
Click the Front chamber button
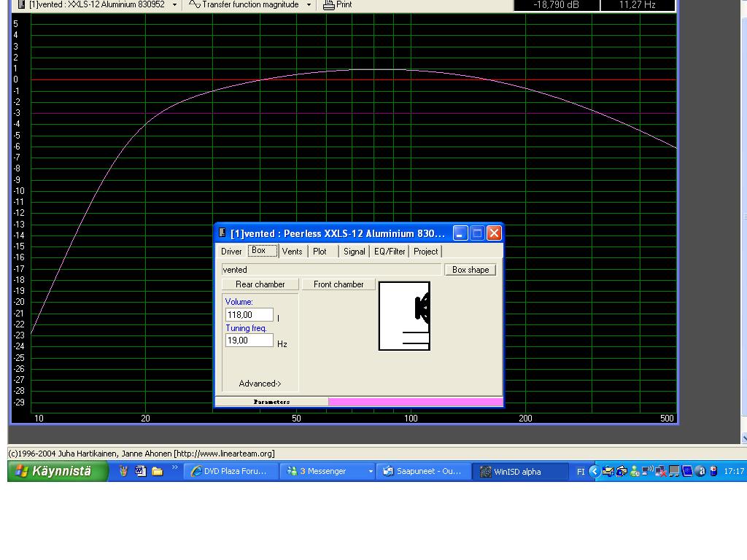[x=338, y=284]
